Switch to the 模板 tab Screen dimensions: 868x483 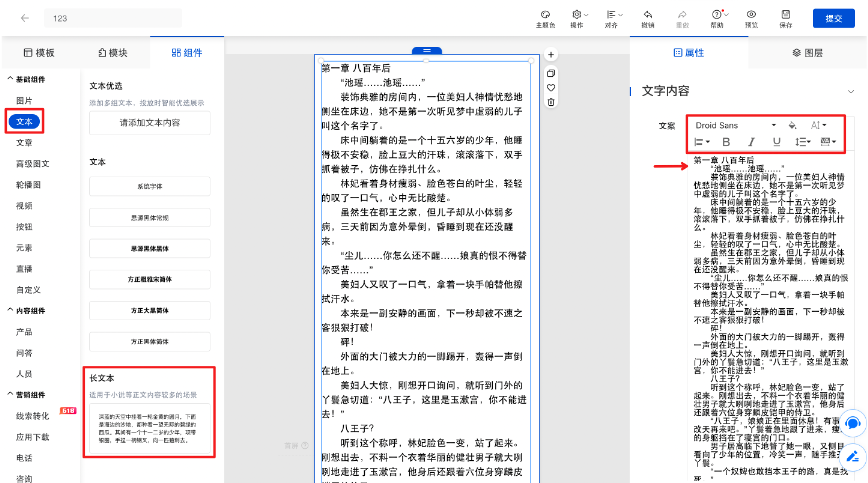(x=38, y=52)
